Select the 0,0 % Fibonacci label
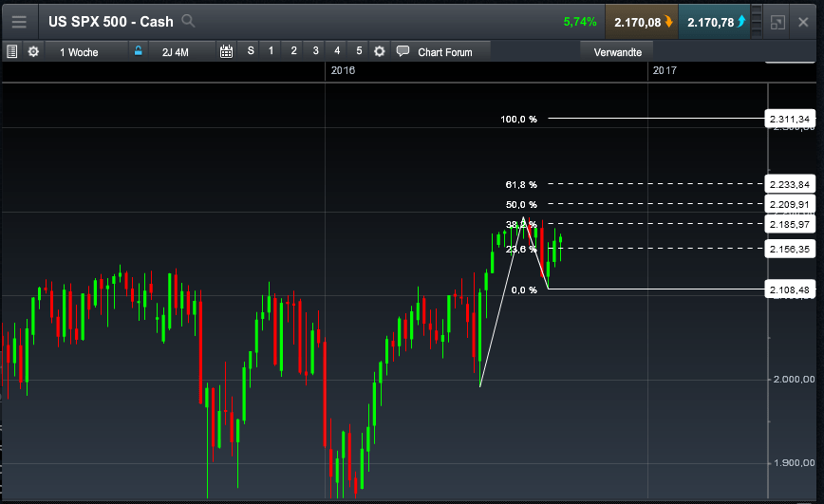The image size is (824, 504). pos(524,290)
